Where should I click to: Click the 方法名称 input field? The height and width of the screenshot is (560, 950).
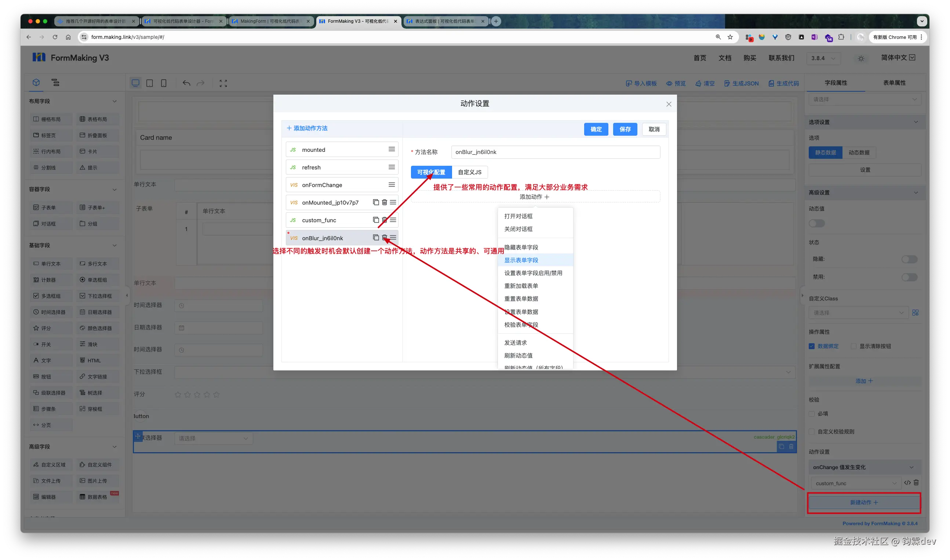[x=555, y=152]
